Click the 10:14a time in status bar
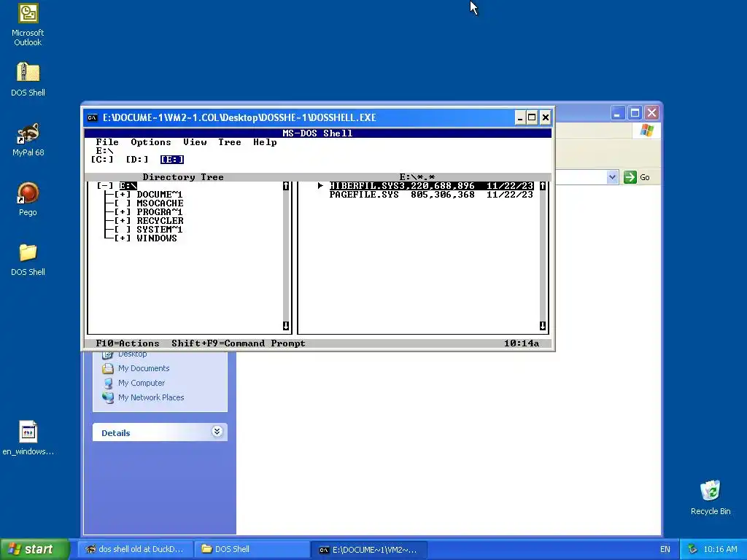 click(x=522, y=343)
